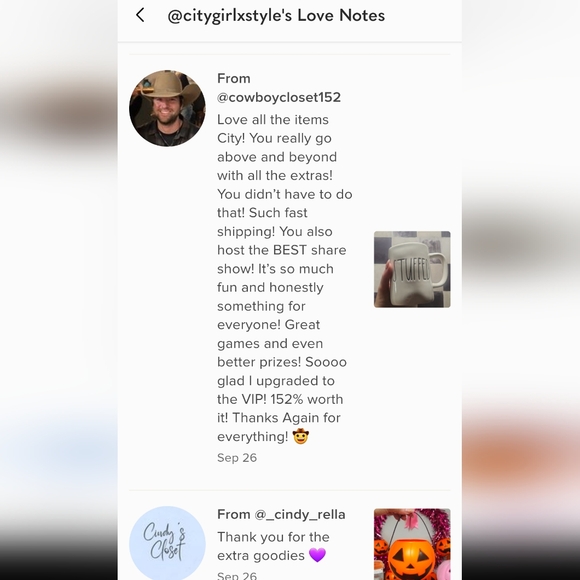
Task: Open the @_cindy_rella username link
Action: [300, 515]
